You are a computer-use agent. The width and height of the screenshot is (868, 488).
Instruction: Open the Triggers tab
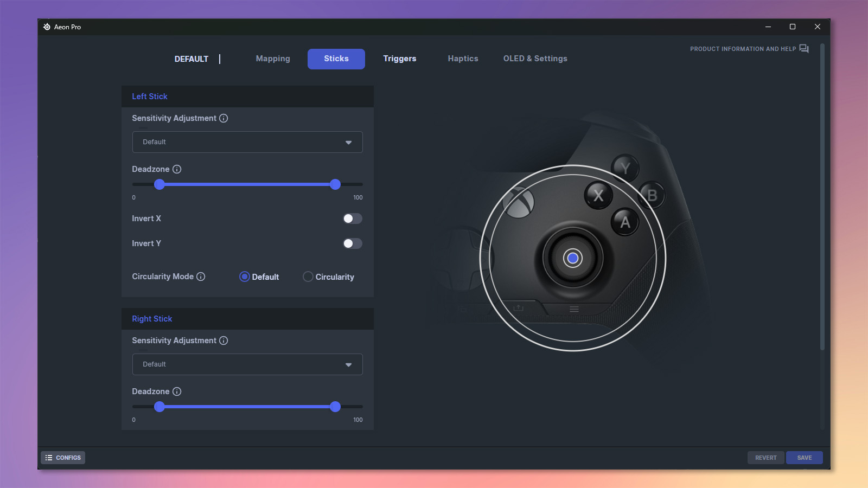pos(400,59)
